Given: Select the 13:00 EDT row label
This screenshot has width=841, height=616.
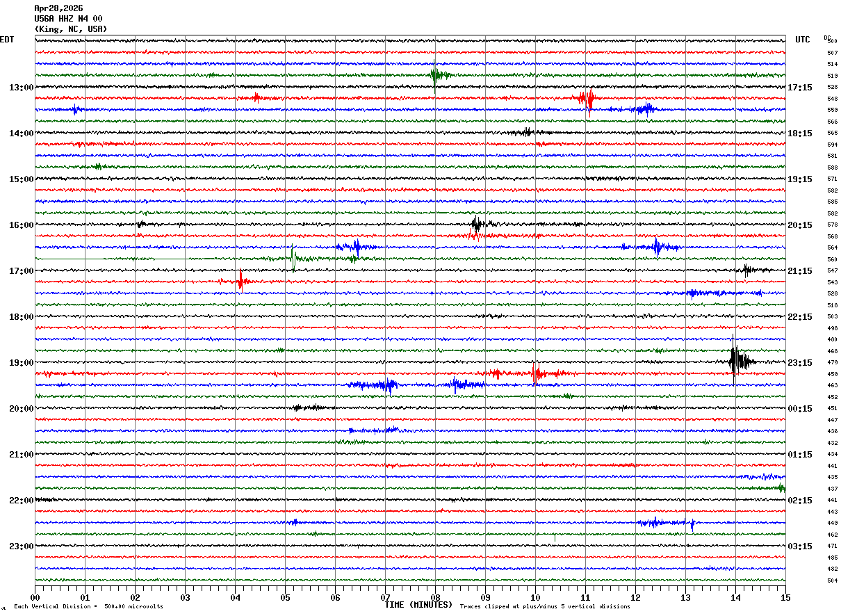Looking at the screenshot, I should pos(22,88).
